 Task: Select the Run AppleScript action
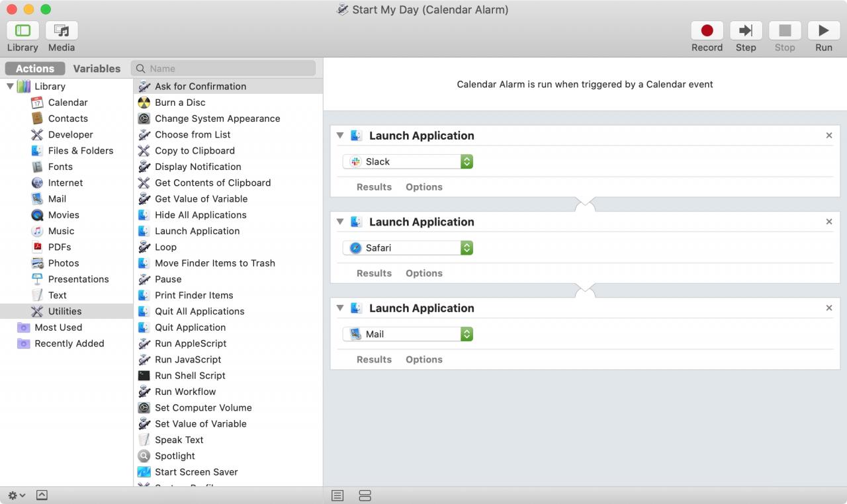[228, 343]
